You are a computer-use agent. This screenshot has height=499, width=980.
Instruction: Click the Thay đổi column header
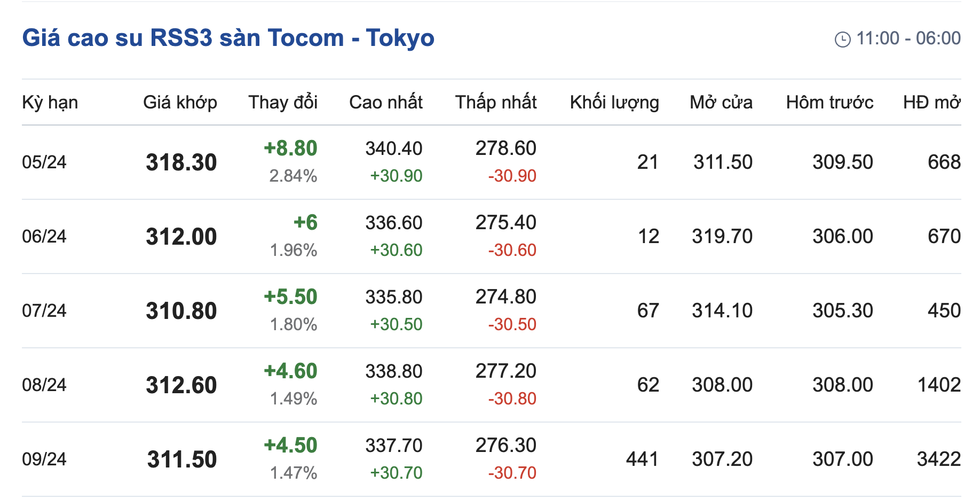(282, 102)
